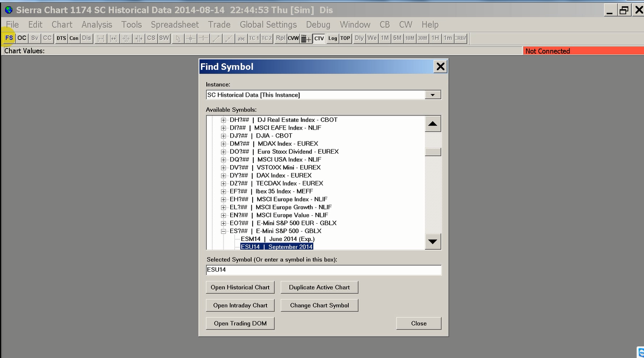644x358 pixels.
Task: Click the Open Historical Chart button
Action: [240, 287]
